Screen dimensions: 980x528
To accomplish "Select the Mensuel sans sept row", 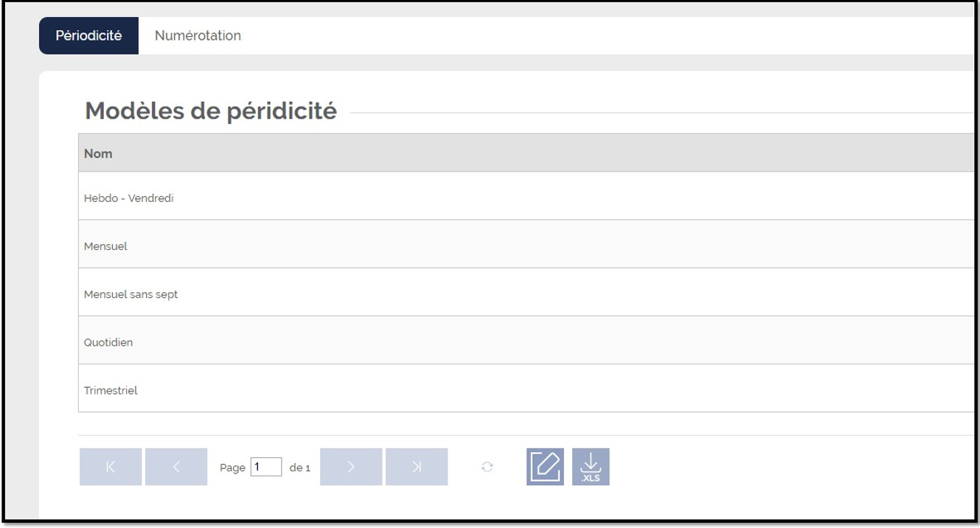I will (527, 294).
